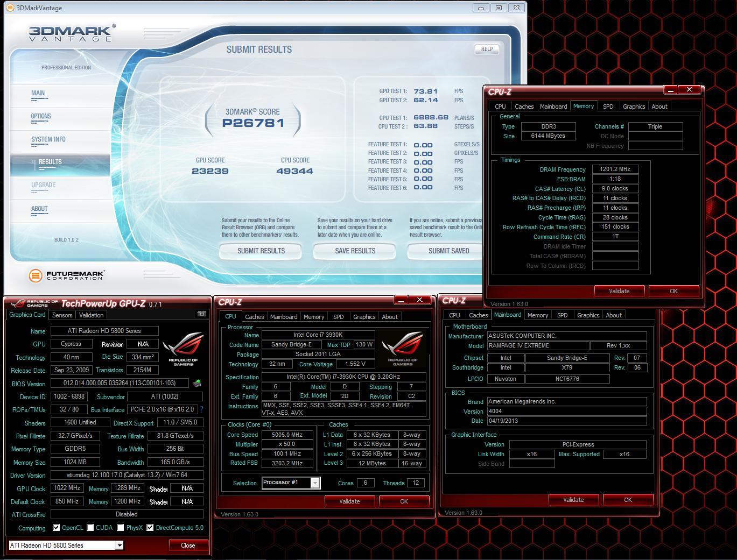
Task: Click the Intel Core i7 3930K name field
Action: [x=318, y=335]
